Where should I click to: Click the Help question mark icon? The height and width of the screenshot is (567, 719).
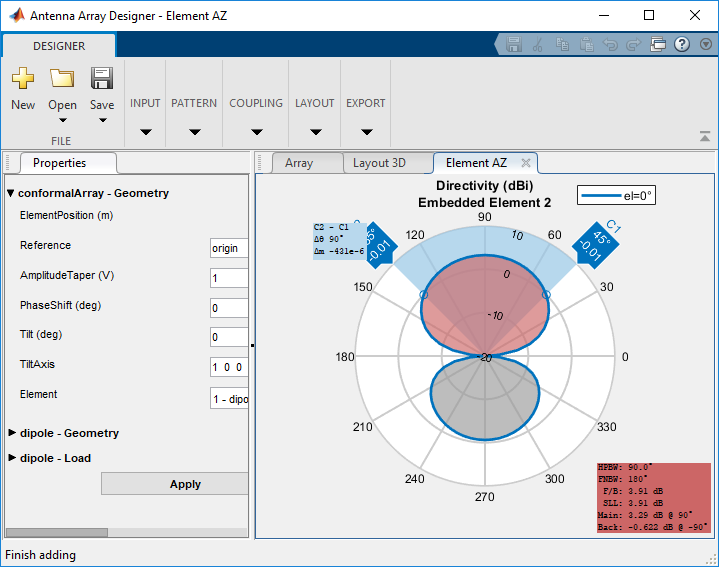[x=682, y=45]
